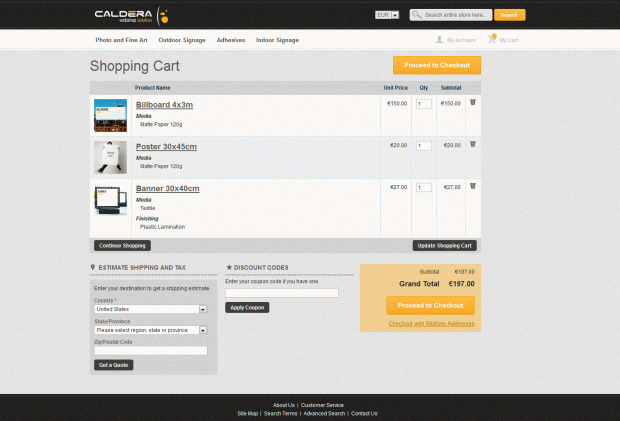
Task: Open Checkout with Multiple Addresses link
Action: [x=431, y=324]
